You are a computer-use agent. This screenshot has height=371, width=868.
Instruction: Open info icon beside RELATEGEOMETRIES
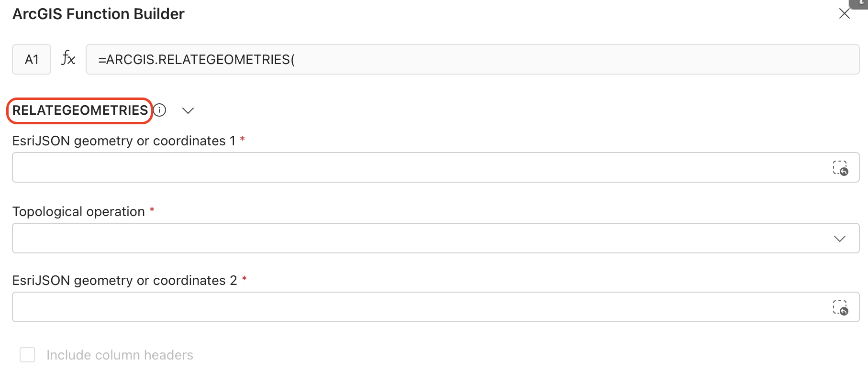pos(160,110)
